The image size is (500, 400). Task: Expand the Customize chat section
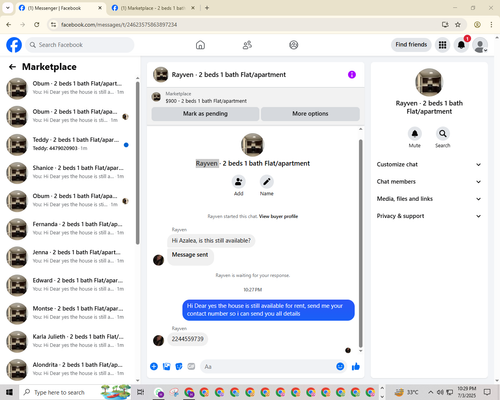pyautogui.click(x=429, y=164)
